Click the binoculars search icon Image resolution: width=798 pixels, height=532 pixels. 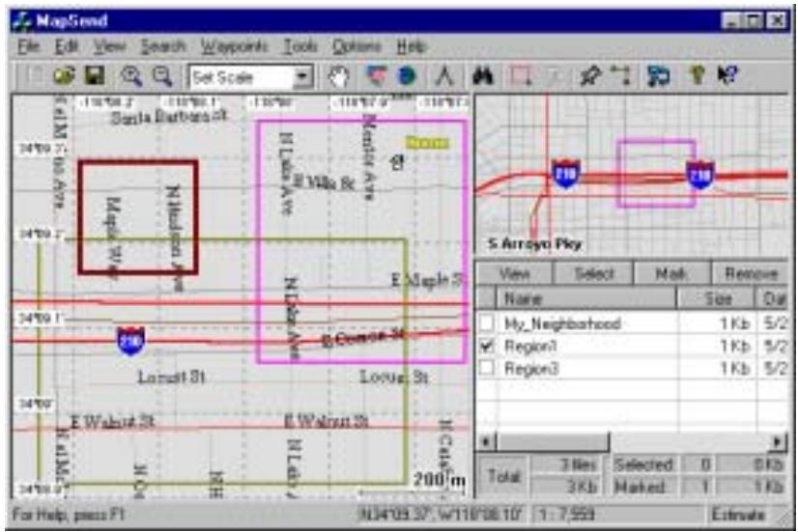click(483, 77)
